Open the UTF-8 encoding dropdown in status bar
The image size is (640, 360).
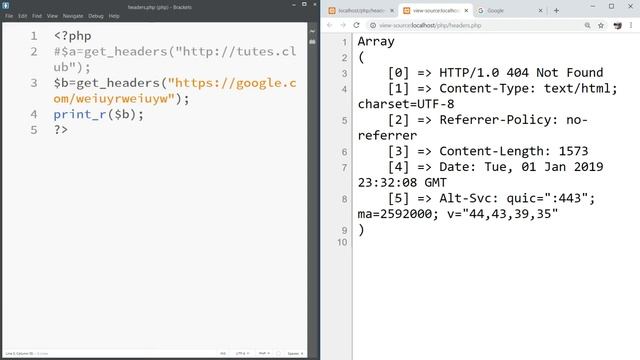[x=242, y=353]
